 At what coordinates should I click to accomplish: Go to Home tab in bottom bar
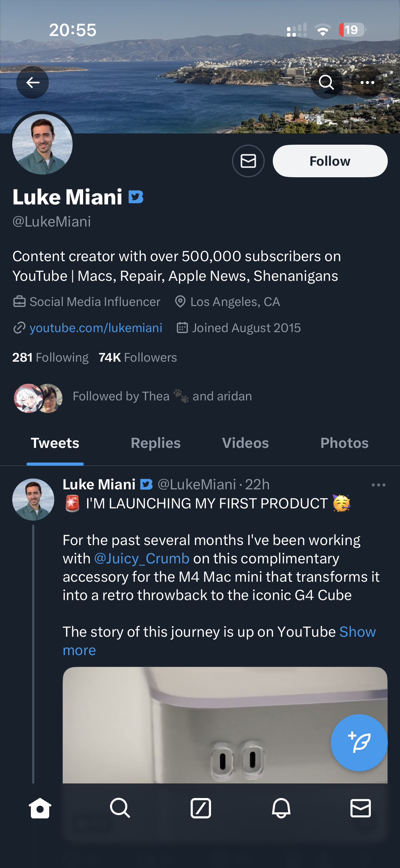point(40,808)
